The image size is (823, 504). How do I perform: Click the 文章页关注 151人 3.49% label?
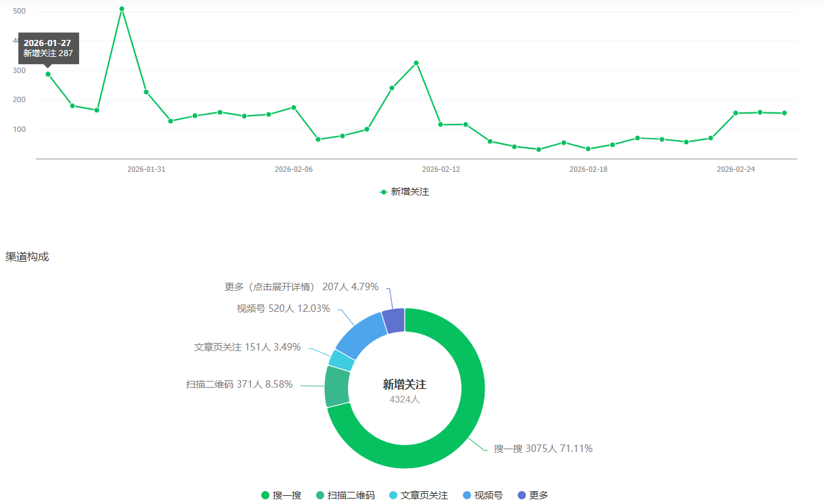click(x=247, y=347)
